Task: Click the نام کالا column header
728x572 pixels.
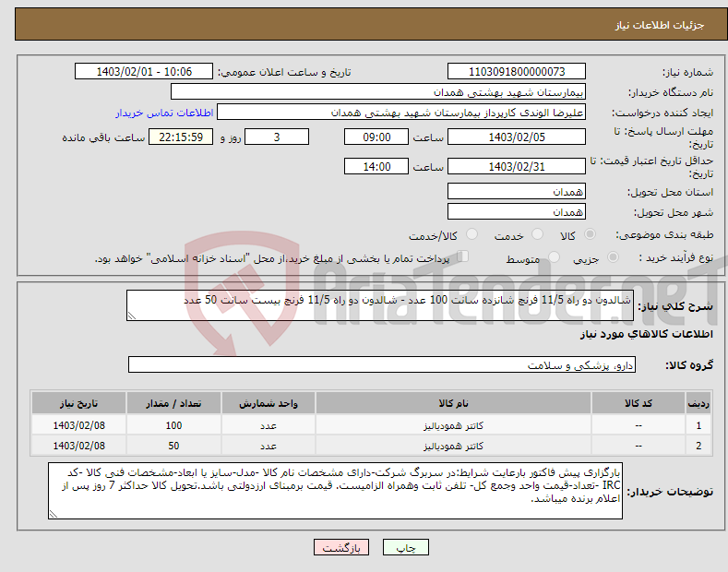Action: (453, 403)
